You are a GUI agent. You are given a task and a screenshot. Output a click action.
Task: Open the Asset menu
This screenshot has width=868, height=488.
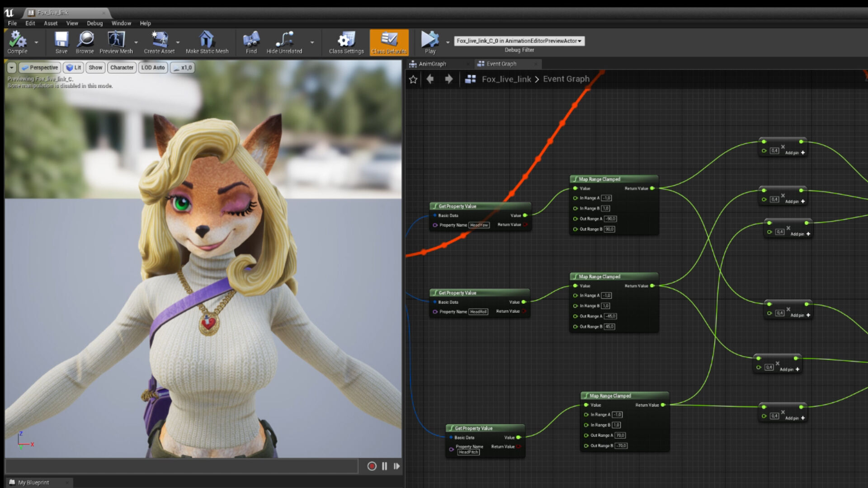point(51,23)
